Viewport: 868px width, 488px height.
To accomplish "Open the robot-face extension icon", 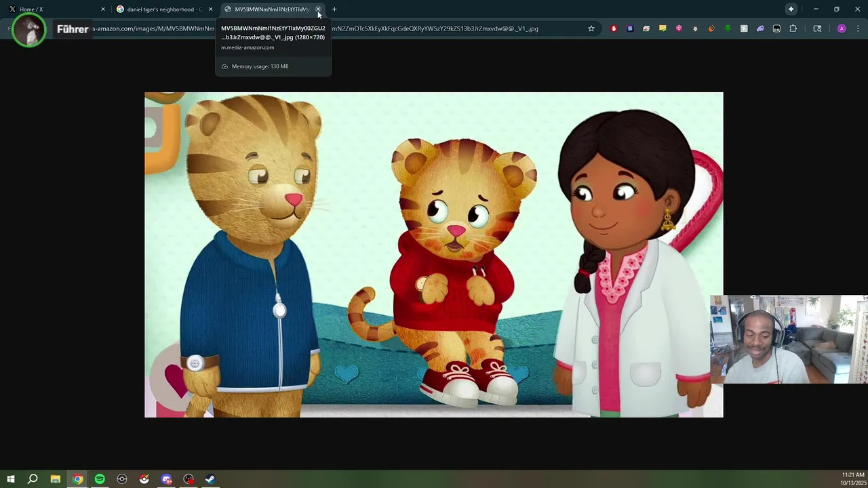I will pos(776,28).
